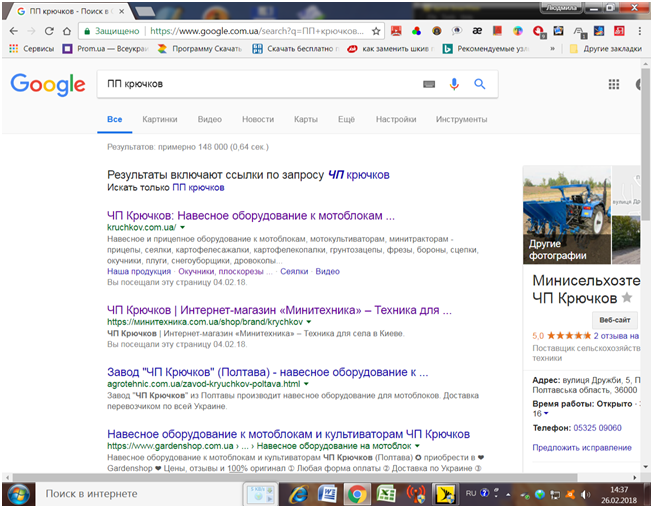
Task: Open the 'æ' extension icon
Action: point(477,31)
